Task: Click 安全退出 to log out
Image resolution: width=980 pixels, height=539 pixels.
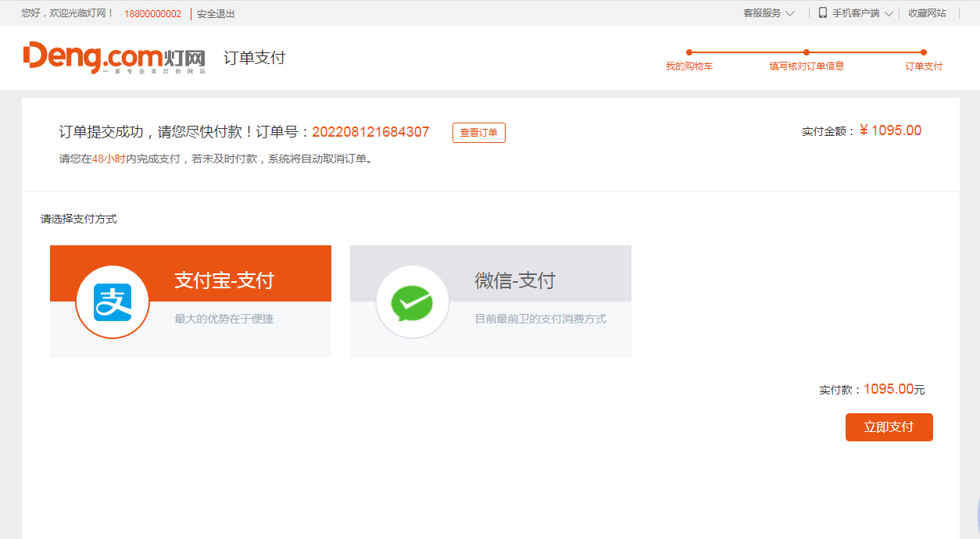Action: pyautogui.click(x=216, y=14)
